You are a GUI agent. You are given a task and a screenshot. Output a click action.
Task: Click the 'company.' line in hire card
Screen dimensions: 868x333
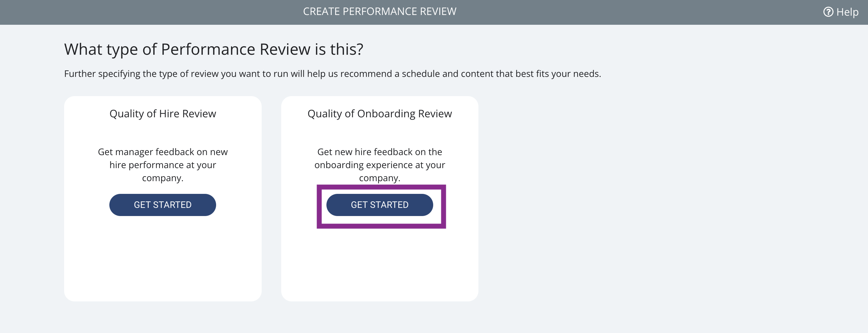click(x=162, y=178)
